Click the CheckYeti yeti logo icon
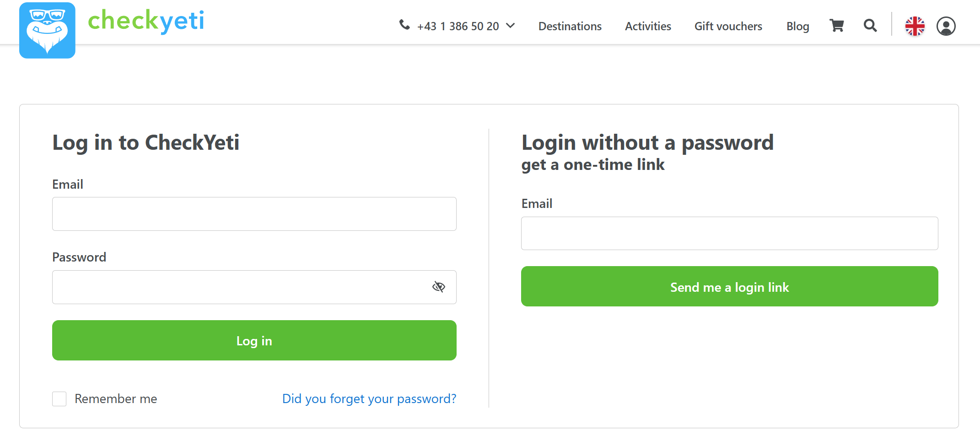980x431 pixels. 47,30
